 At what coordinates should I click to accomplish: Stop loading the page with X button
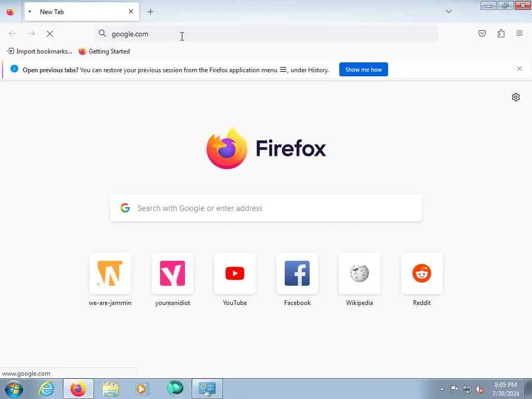pyautogui.click(x=50, y=34)
